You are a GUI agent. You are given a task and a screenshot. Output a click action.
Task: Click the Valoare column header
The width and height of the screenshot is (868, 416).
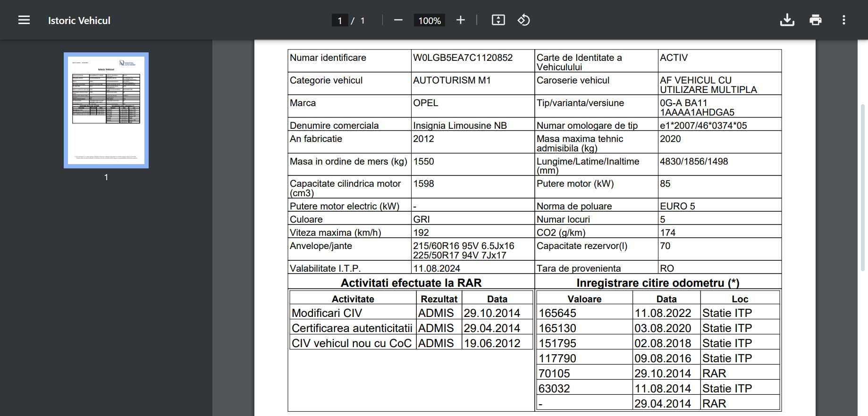(x=584, y=299)
